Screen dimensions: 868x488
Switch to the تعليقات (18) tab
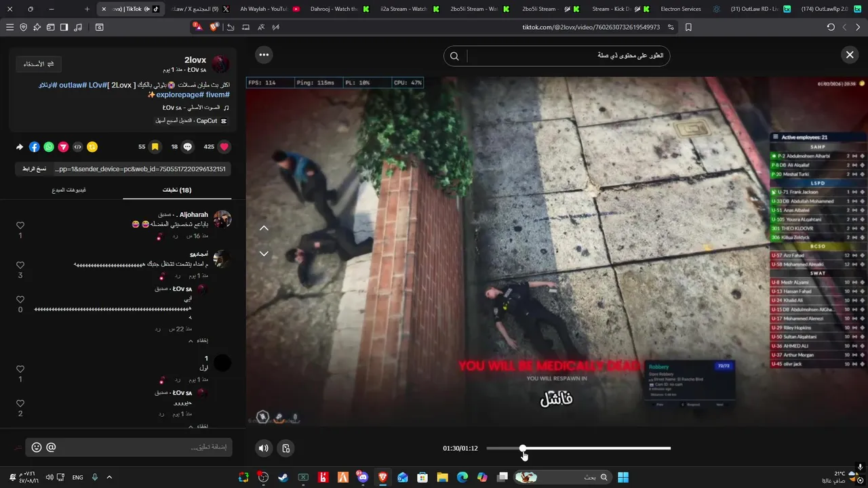coord(177,190)
